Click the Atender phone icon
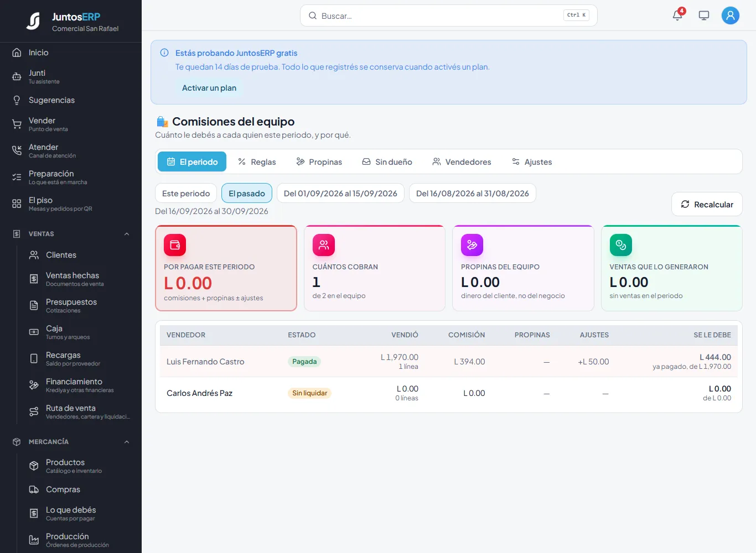Viewport: 756px width, 553px height. point(17,151)
